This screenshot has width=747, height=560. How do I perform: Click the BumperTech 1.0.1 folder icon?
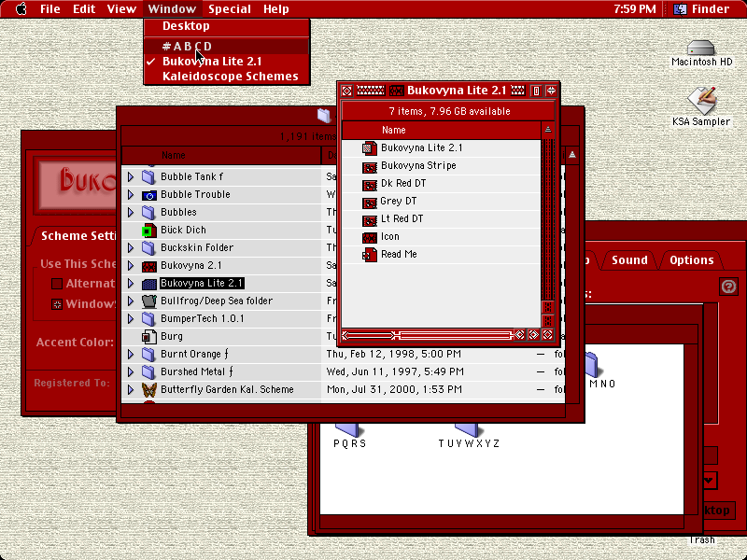point(148,318)
